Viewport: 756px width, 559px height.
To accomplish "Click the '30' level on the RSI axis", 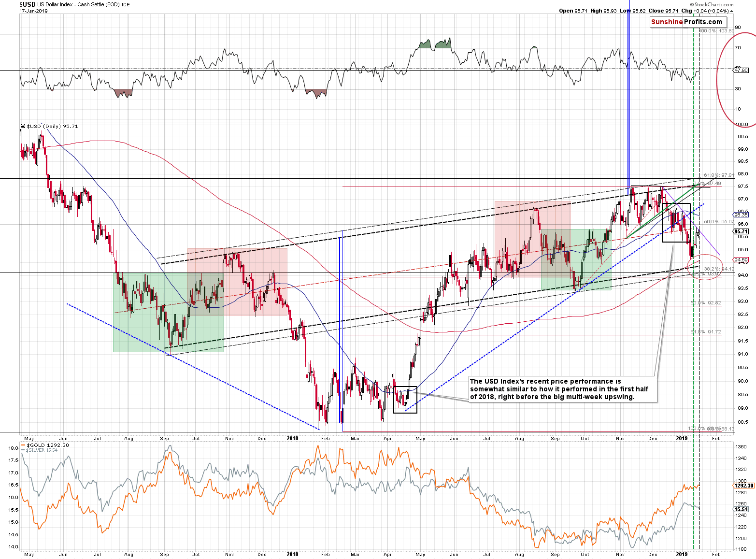I will point(738,89).
